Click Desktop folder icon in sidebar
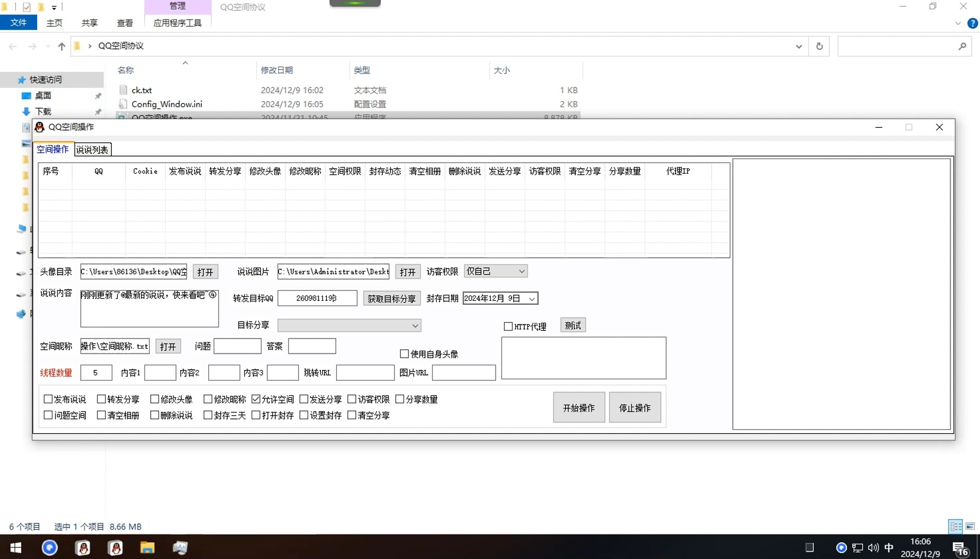The image size is (980, 559). click(x=26, y=96)
